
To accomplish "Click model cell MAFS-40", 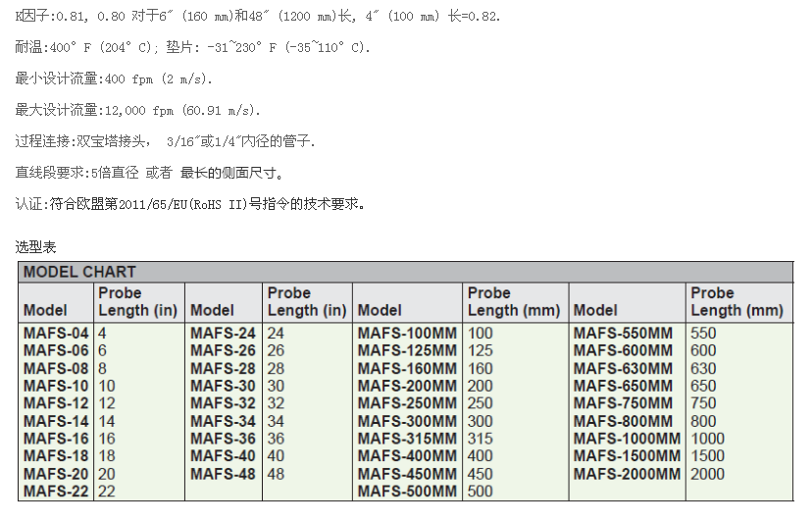I will pos(223,456).
